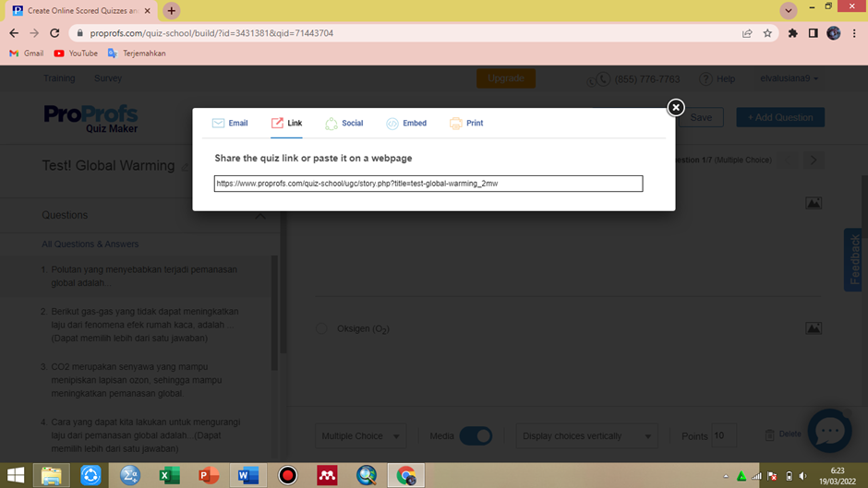
Task: Click the Upgrade button
Action: tap(505, 78)
